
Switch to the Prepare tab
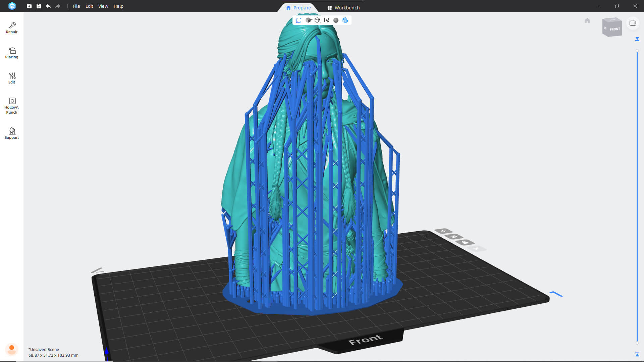[298, 8]
